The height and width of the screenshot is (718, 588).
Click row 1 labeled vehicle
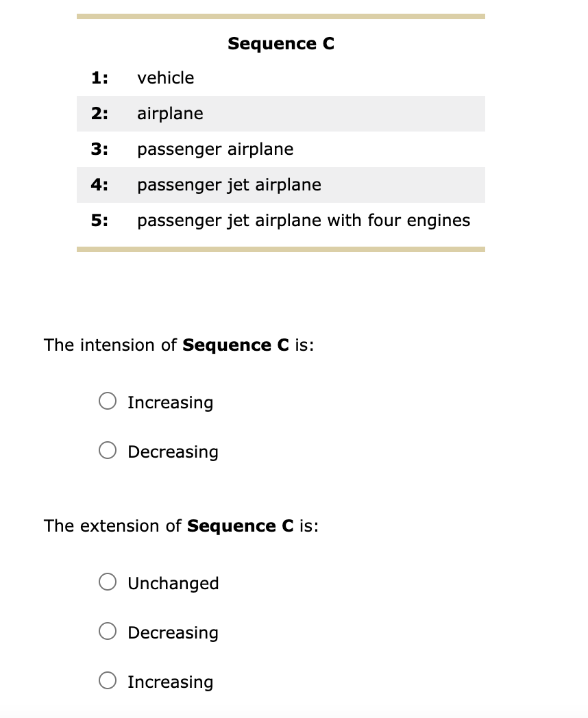[x=165, y=78]
